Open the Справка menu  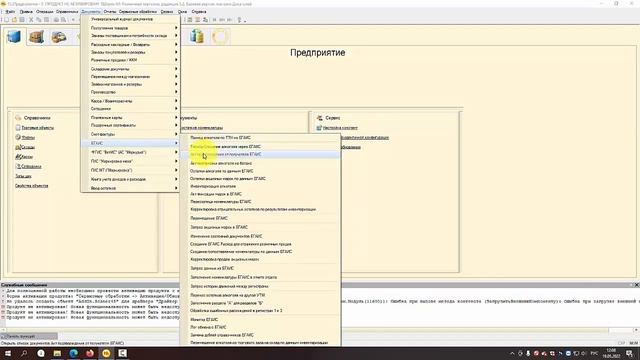tap(199, 12)
